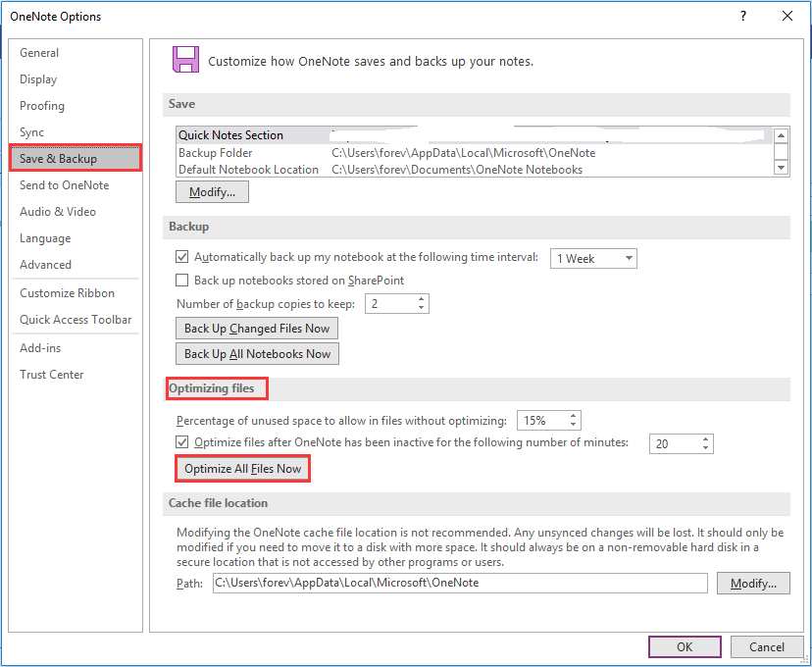Open the dialog Help question mark
The image size is (812, 667).
coord(742,16)
